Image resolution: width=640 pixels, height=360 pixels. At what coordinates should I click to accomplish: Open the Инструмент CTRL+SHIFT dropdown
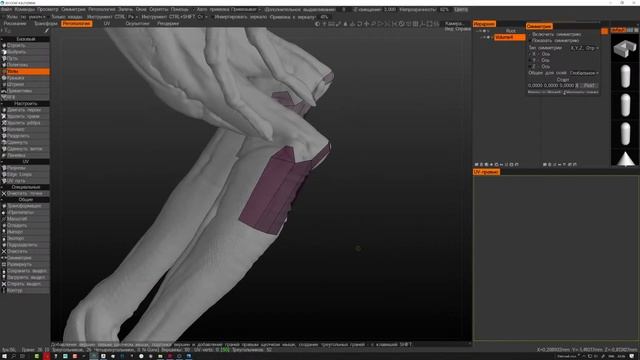[203, 17]
